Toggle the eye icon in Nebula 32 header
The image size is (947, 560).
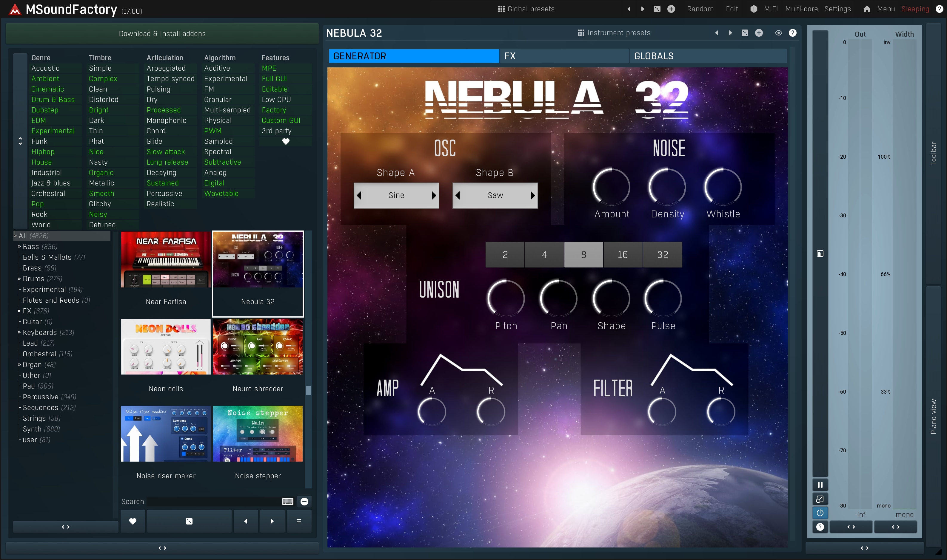pyautogui.click(x=778, y=33)
